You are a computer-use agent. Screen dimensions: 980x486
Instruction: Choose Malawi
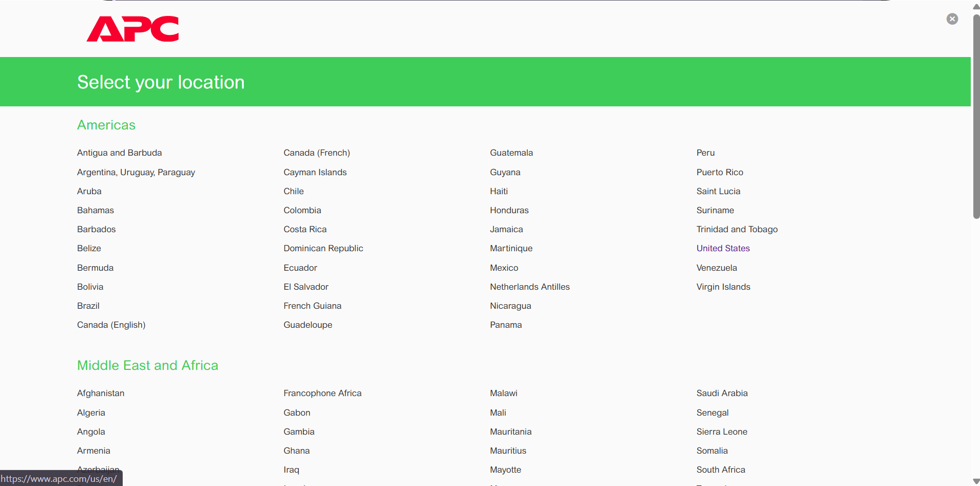(x=504, y=393)
